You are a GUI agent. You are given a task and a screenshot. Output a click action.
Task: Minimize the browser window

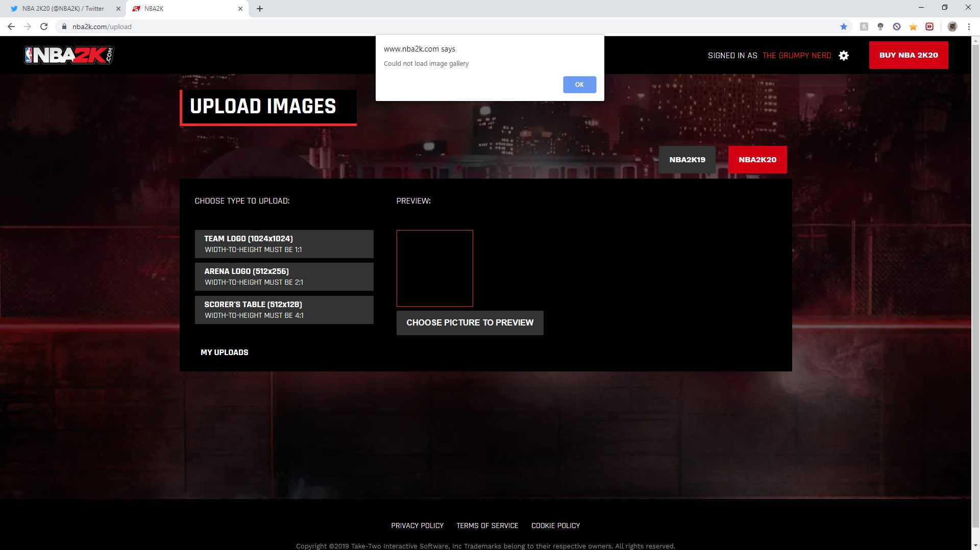pyautogui.click(x=921, y=8)
